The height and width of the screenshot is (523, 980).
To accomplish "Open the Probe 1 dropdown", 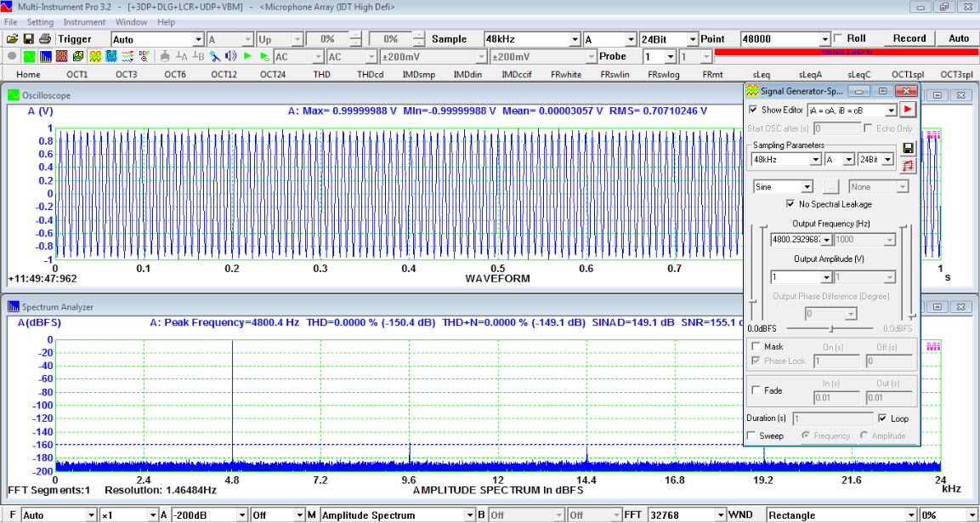I will coord(670,56).
